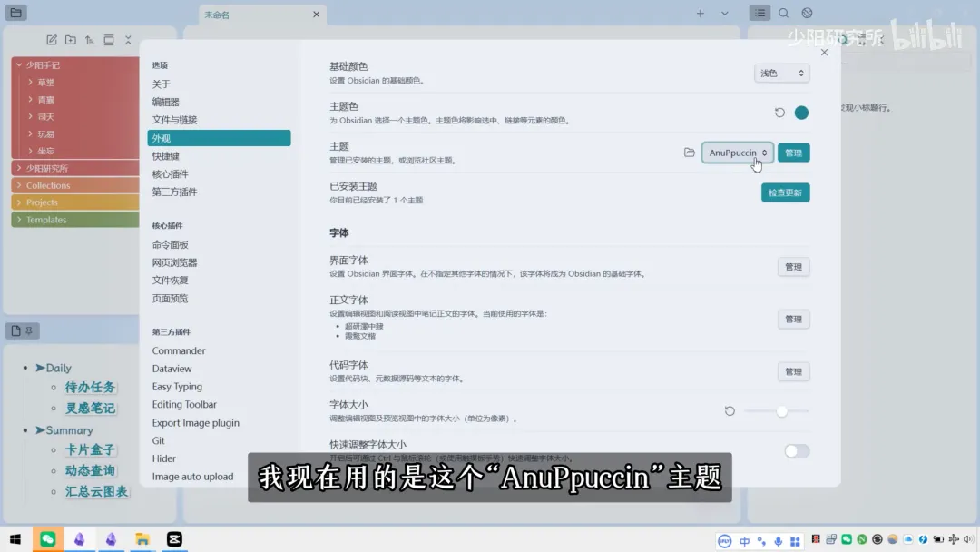Collapse all folders in the file explorer

[x=129, y=40]
